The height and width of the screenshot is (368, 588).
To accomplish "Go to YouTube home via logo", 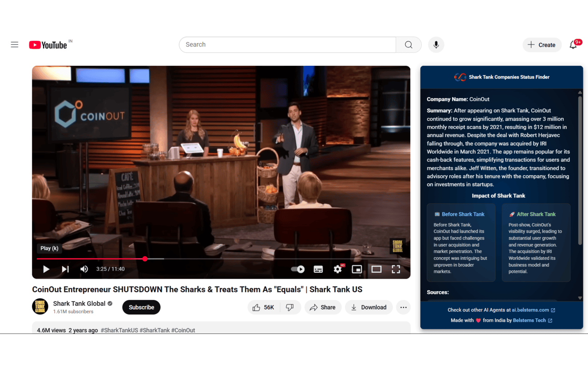I will pyautogui.click(x=48, y=45).
